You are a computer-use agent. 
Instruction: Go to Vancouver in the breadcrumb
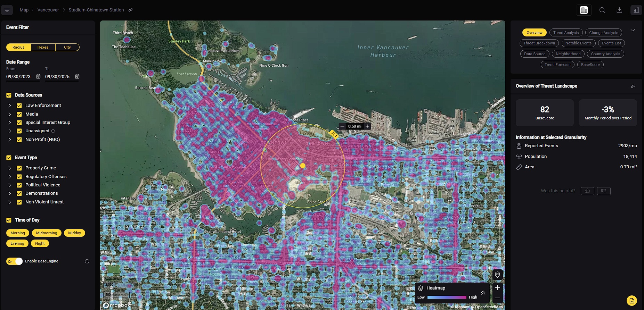pyautogui.click(x=48, y=10)
